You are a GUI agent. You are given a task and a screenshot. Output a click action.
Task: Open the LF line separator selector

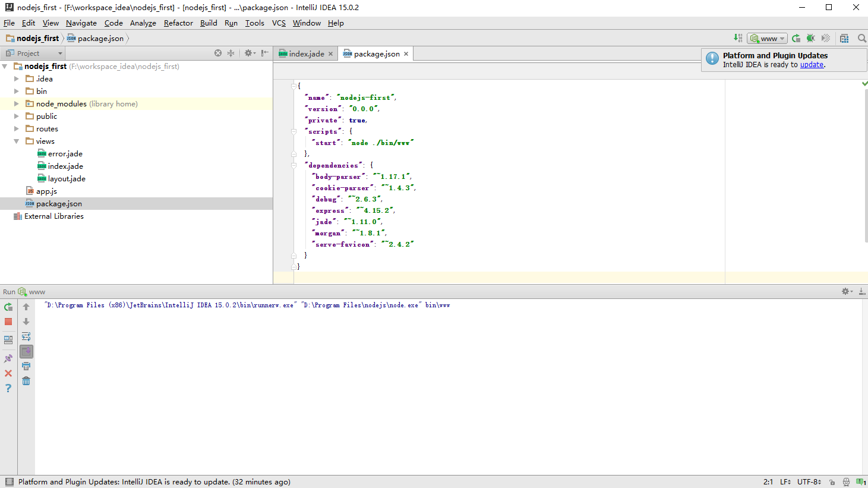pyautogui.click(x=785, y=482)
